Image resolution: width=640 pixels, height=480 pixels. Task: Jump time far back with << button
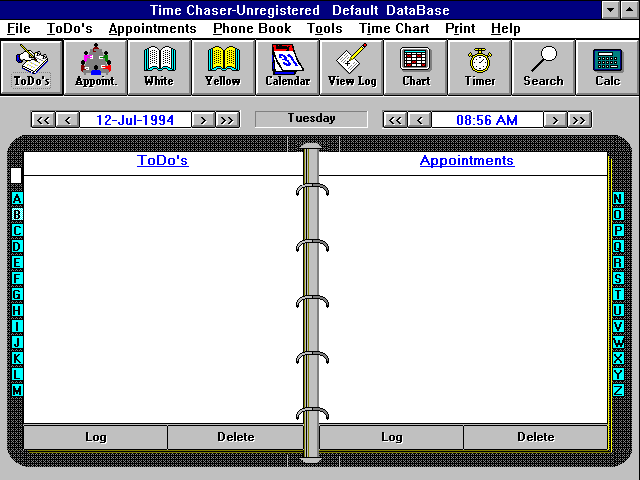(x=395, y=120)
